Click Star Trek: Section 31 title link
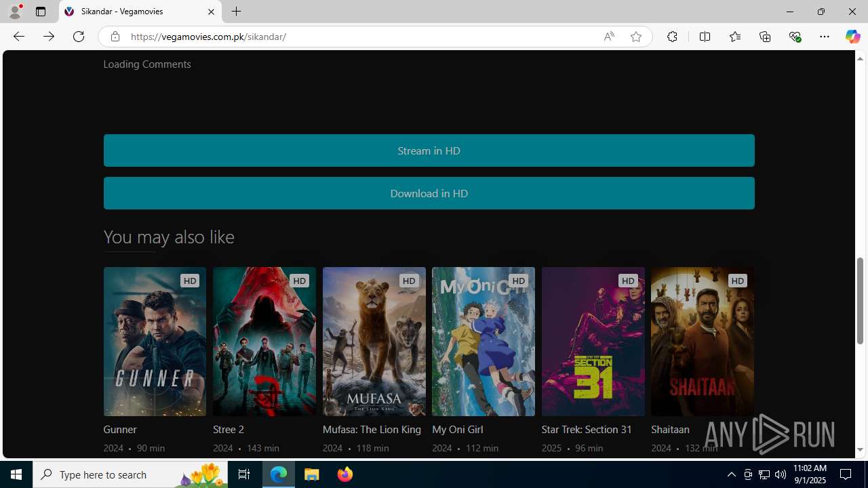868x488 pixels. click(x=587, y=430)
